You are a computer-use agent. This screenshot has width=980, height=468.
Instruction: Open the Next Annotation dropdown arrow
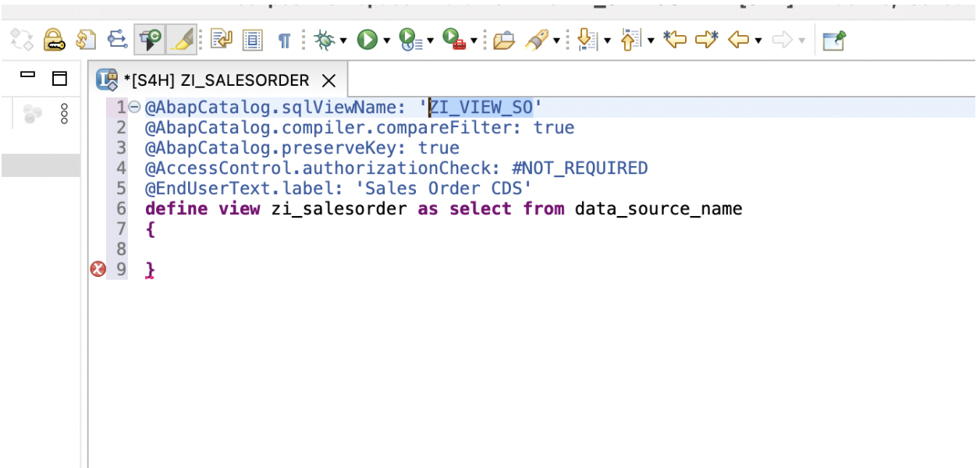pyautogui.click(x=607, y=41)
